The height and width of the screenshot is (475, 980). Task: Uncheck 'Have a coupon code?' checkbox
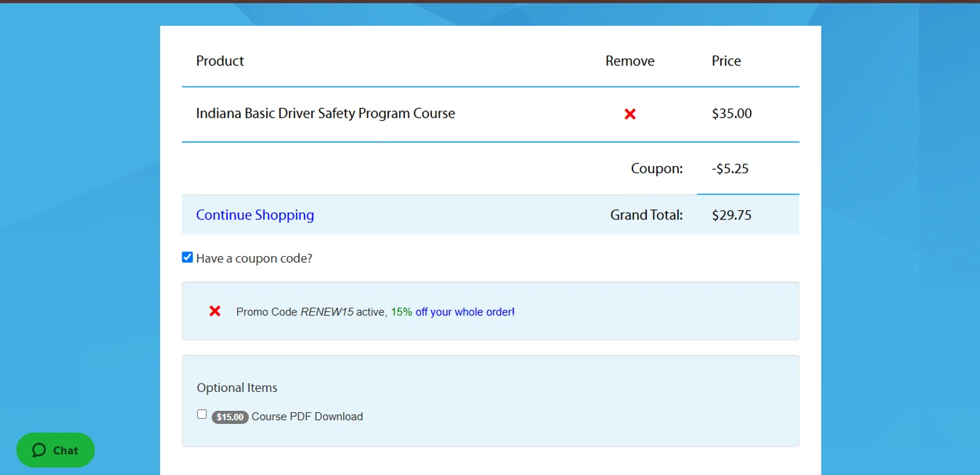[188, 257]
